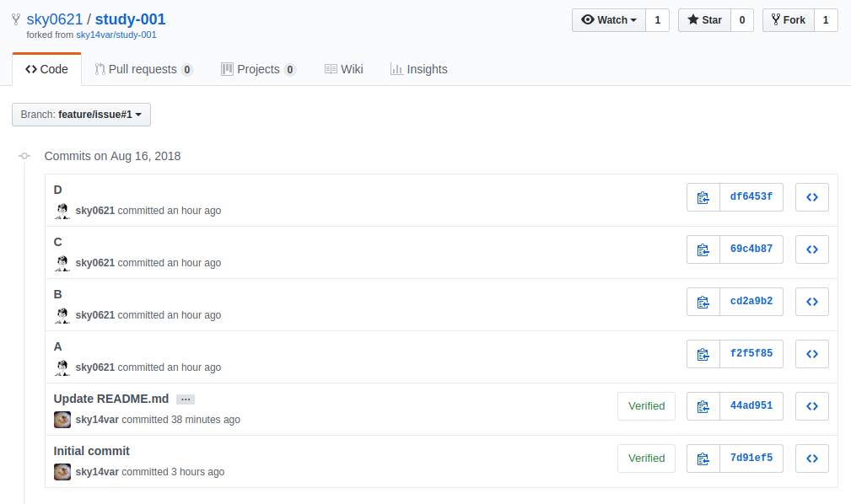851x504 pixels.
Task: Star this repository
Action: pos(704,20)
